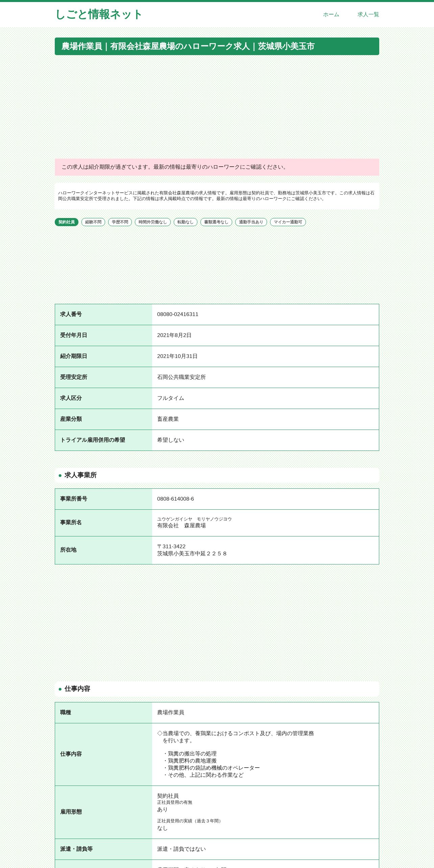Click the 求人区分 row label
Screen dimensions: 434x868
coord(71,398)
